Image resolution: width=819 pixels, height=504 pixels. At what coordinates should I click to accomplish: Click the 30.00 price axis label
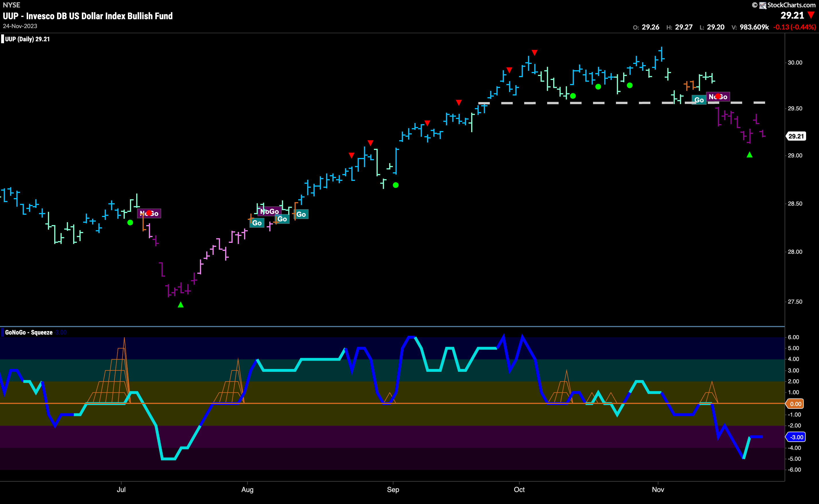click(795, 63)
